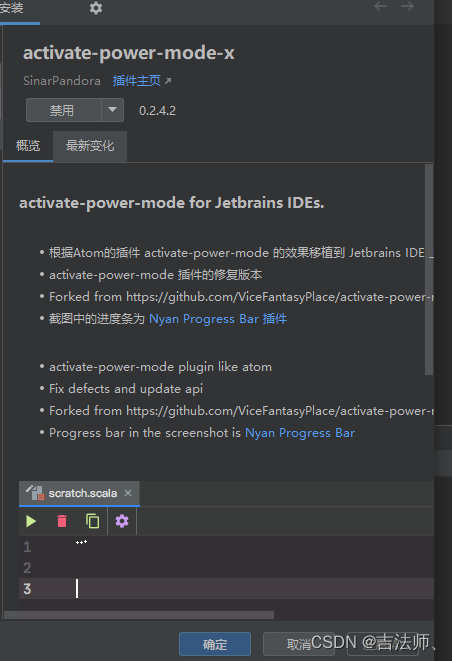
Task: Select the 概览 overview tab
Action: [28, 146]
